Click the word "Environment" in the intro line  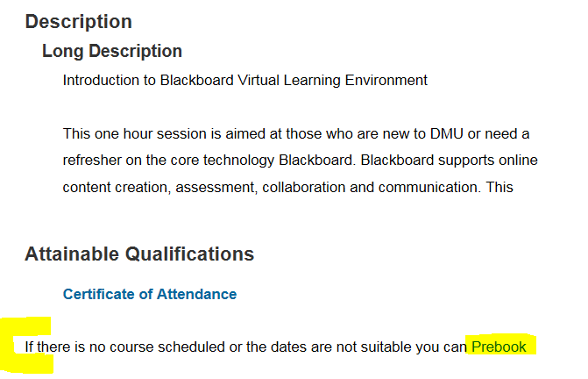(386, 81)
